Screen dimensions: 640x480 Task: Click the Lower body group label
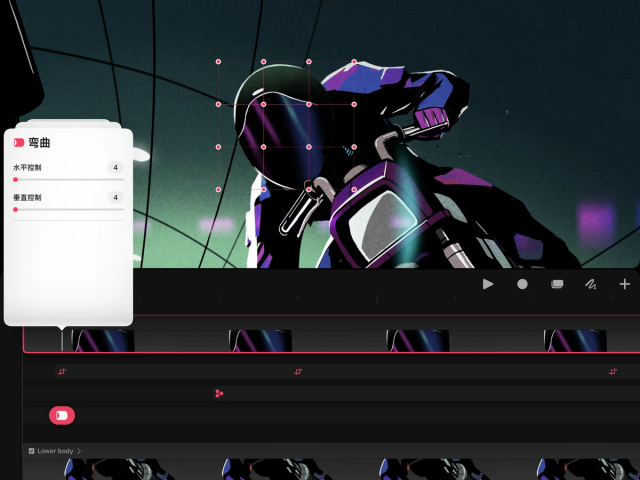click(55, 451)
